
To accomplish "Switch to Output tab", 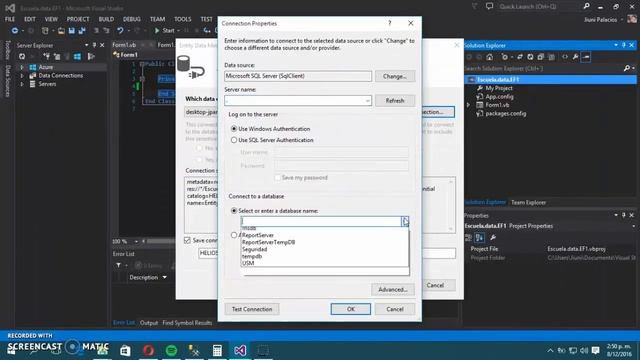I will (x=149, y=323).
